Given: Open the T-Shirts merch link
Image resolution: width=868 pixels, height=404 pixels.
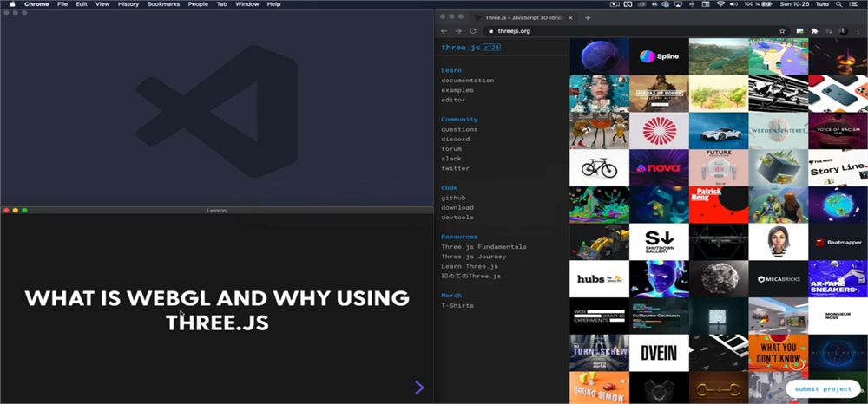Looking at the screenshot, I should [457, 305].
